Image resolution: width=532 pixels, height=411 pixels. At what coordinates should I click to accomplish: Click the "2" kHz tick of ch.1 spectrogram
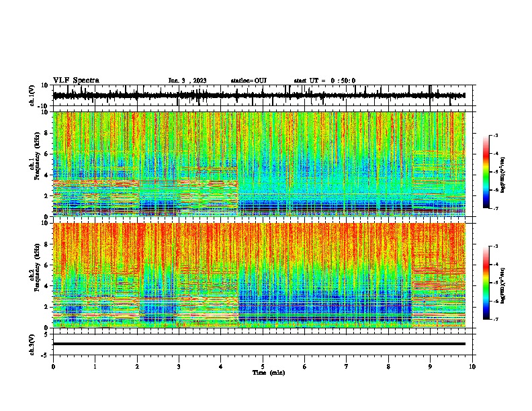[46, 195]
